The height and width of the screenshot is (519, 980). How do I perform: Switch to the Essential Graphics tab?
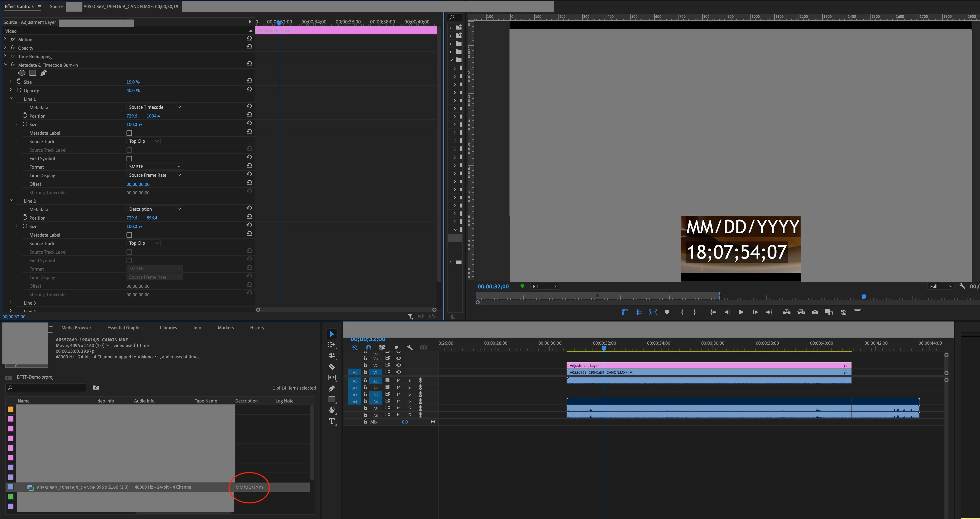(x=125, y=327)
